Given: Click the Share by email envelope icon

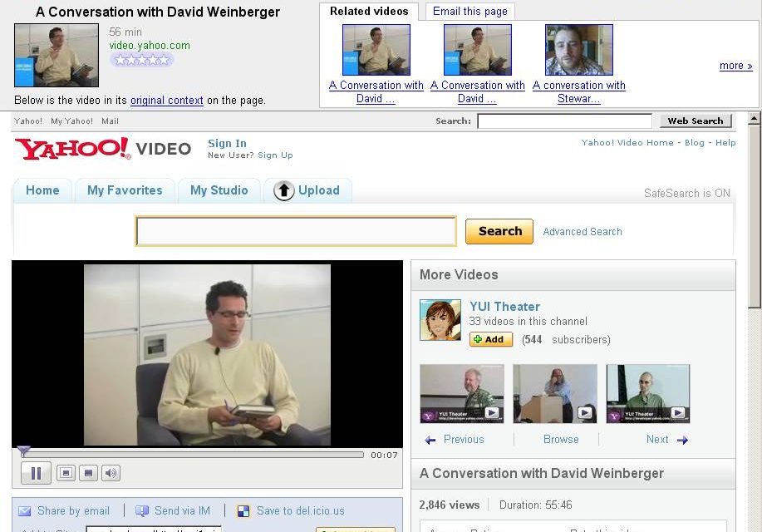Looking at the screenshot, I should (x=24, y=511).
